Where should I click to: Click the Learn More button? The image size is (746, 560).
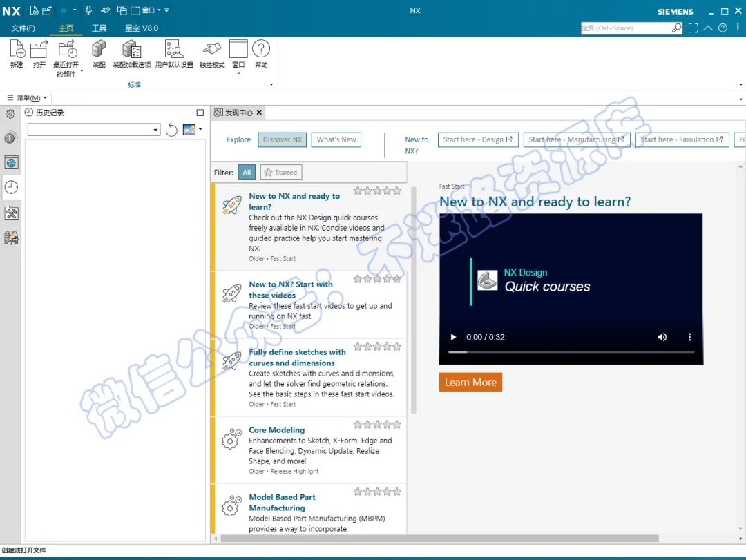(x=470, y=382)
